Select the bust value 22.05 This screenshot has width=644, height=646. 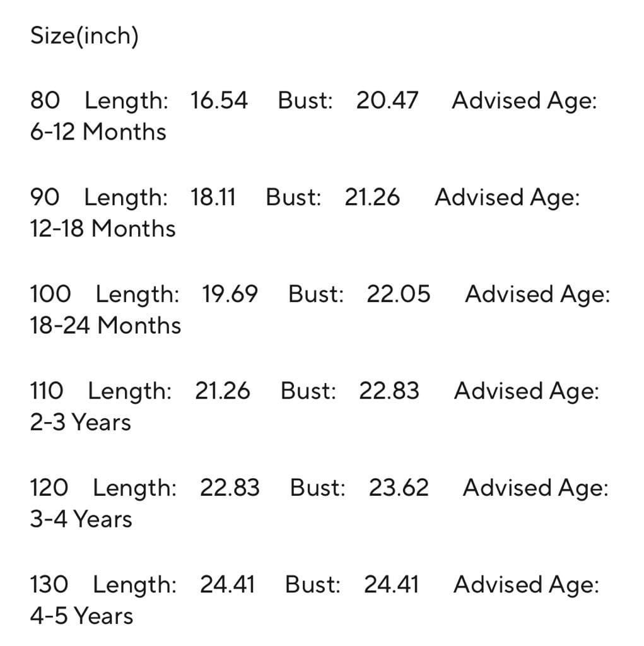click(x=398, y=294)
